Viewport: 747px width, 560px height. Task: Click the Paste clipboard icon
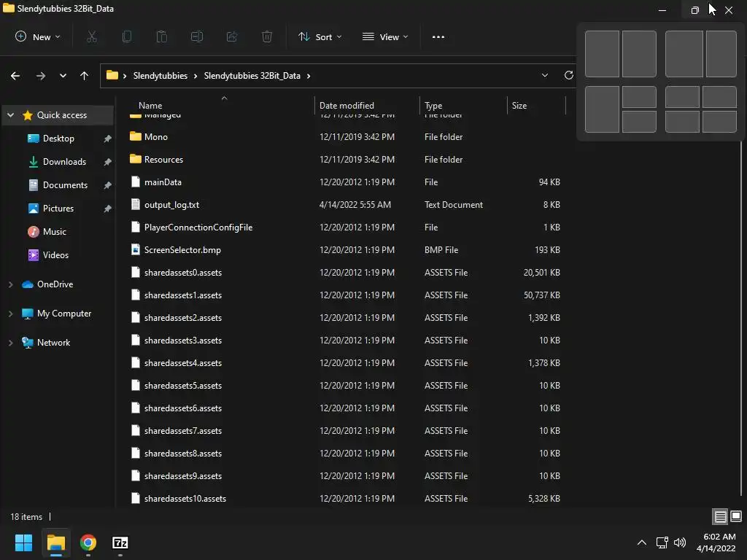coord(162,36)
